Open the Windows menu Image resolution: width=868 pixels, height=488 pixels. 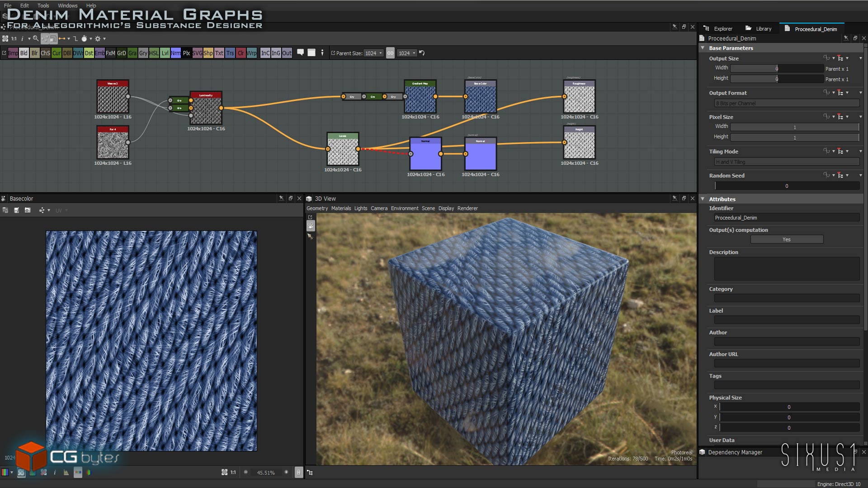point(68,5)
